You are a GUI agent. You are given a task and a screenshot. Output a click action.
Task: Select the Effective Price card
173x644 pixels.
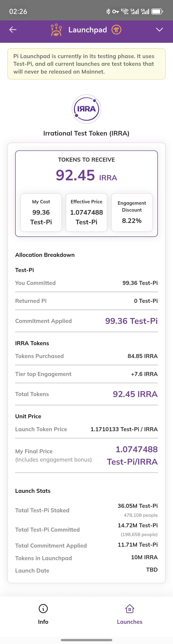(87, 212)
